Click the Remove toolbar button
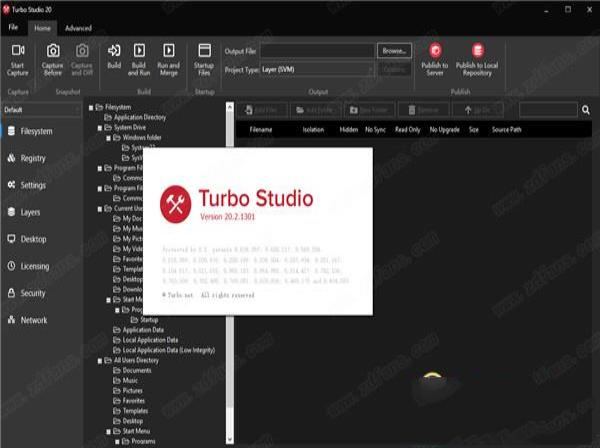The width and height of the screenshot is (600, 448). (x=423, y=110)
